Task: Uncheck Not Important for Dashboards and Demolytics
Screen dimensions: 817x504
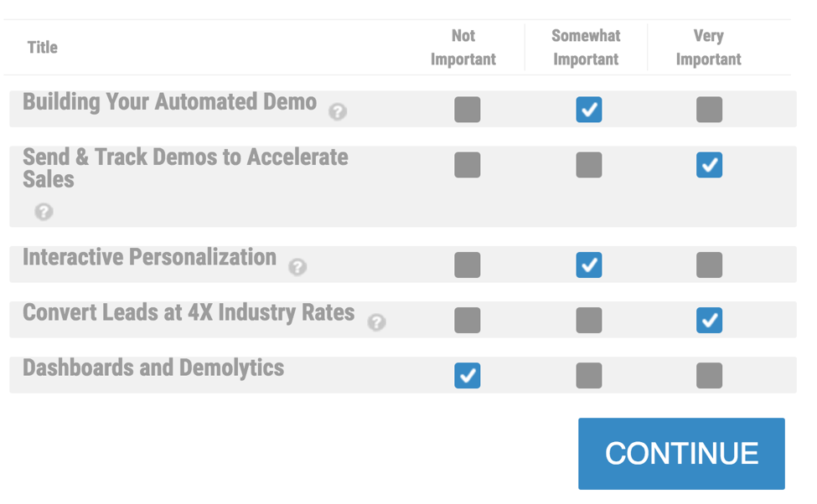Action: (x=467, y=376)
